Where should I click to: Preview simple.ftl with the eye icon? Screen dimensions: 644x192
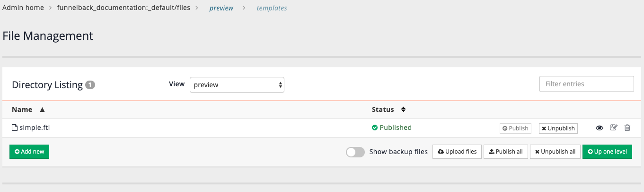point(600,128)
